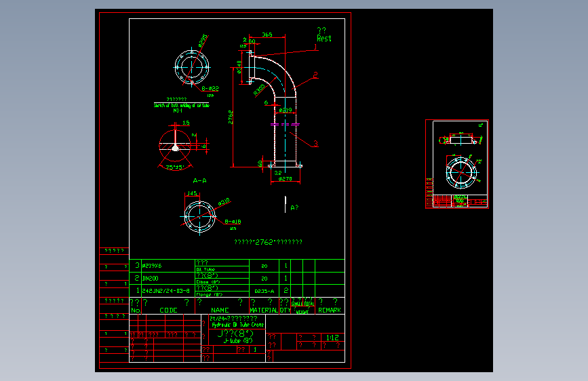Click balloon number 3 leader label
Viewport: 588px width, 381px height.
tap(316, 144)
